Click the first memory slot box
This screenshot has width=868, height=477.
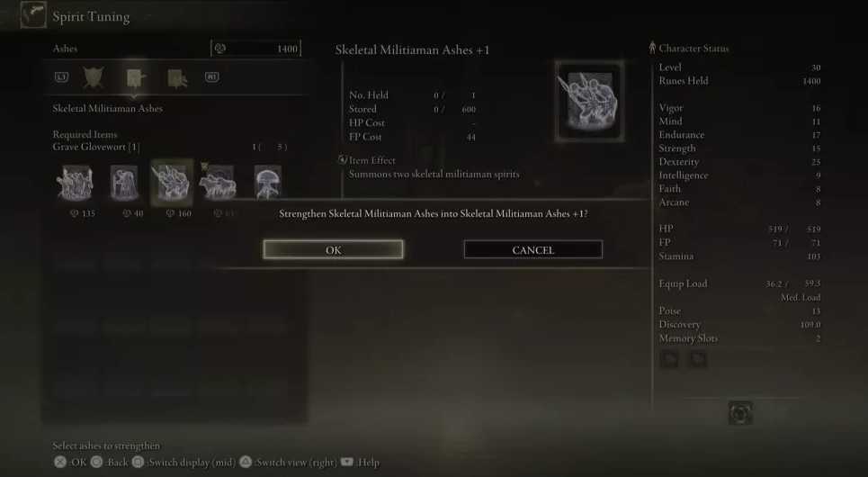669,359
